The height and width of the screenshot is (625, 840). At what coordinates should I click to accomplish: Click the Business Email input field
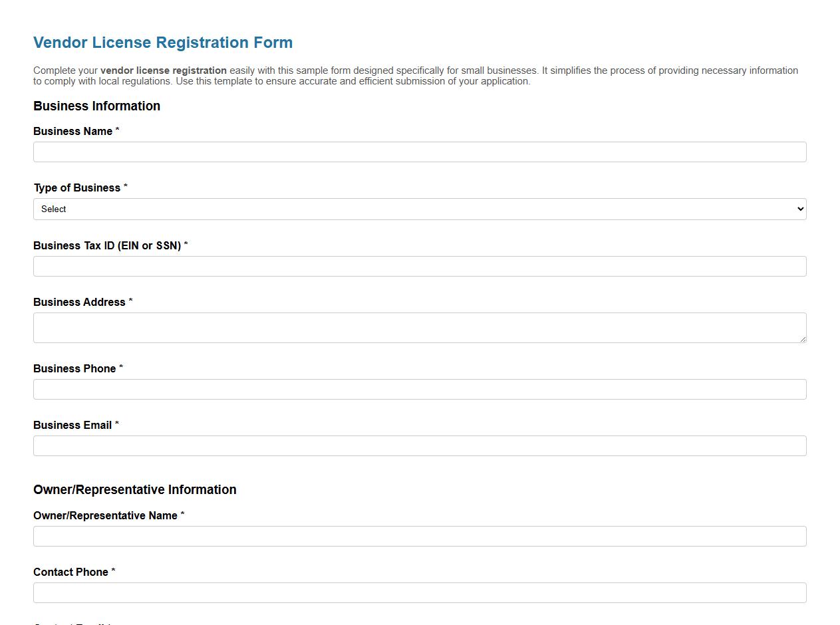[x=420, y=445]
